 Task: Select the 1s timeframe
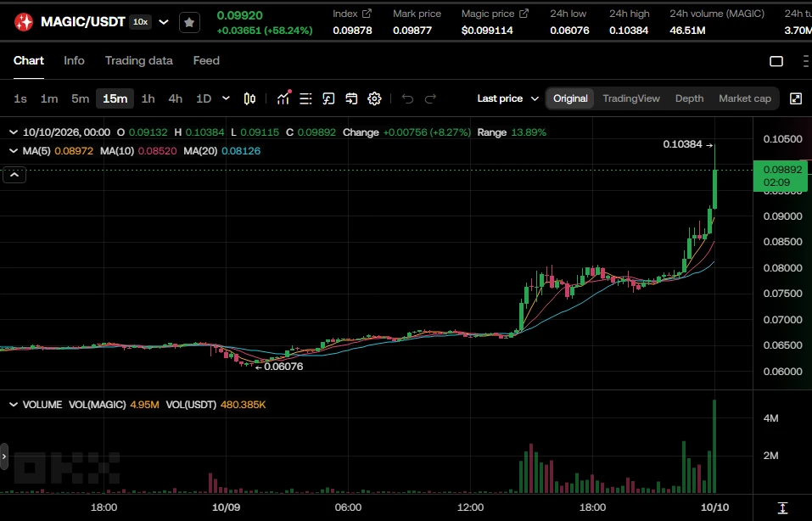point(20,98)
